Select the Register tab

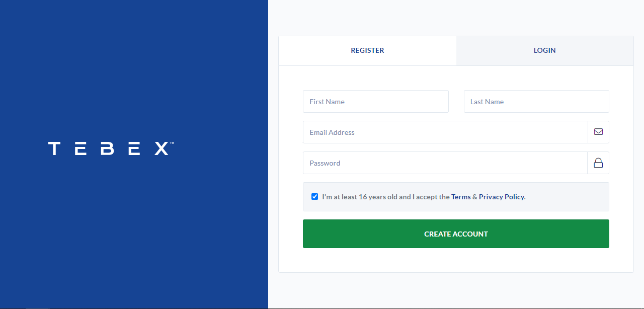[367, 50]
